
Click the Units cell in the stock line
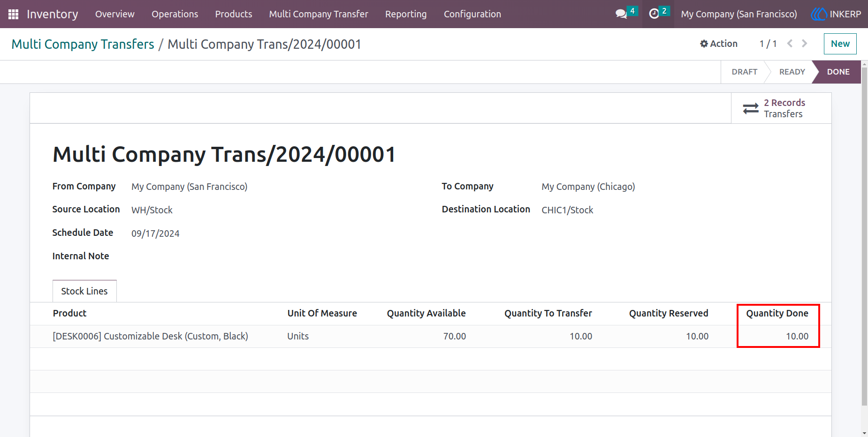298,336
